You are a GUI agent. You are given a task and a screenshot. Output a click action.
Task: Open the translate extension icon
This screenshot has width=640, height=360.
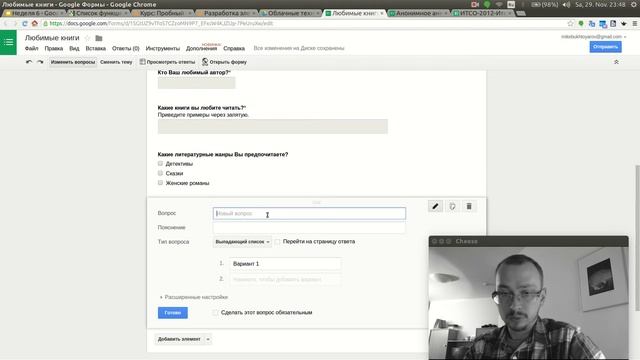tap(592, 24)
